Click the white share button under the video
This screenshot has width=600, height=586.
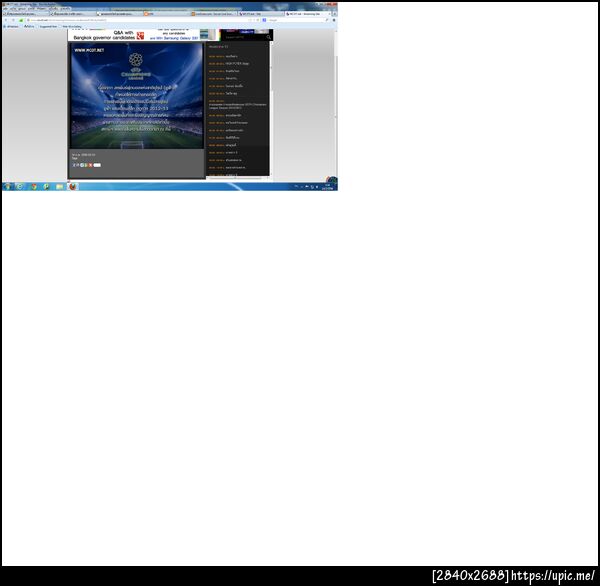point(97,165)
